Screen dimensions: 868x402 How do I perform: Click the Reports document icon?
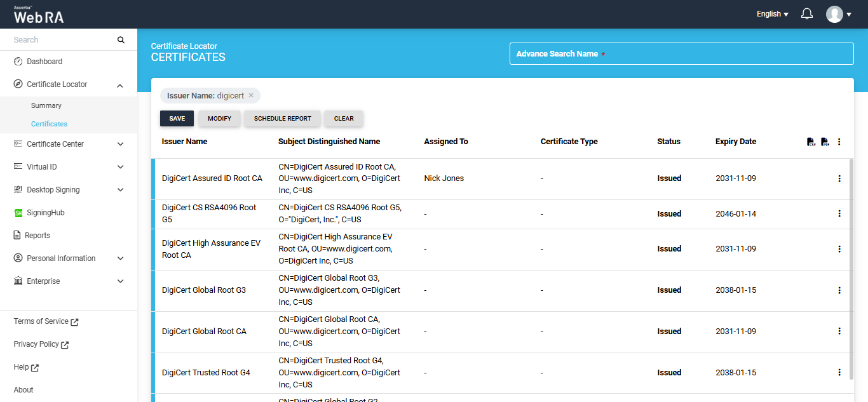pyautogui.click(x=17, y=236)
